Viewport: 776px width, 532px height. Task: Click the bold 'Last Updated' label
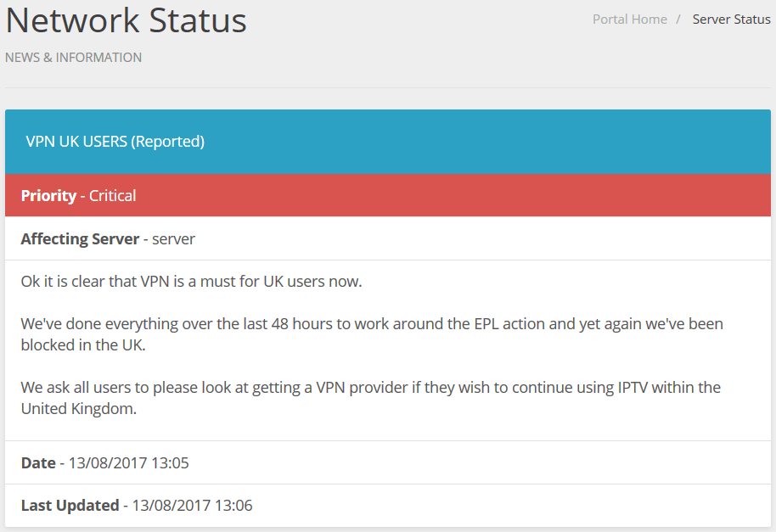tap(70, 506)
